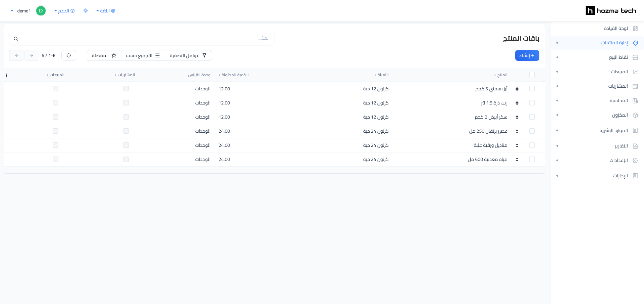644x304 pixels.
Task: Toggle the select-all checkbox in table header
Action: tap(532, 75)
